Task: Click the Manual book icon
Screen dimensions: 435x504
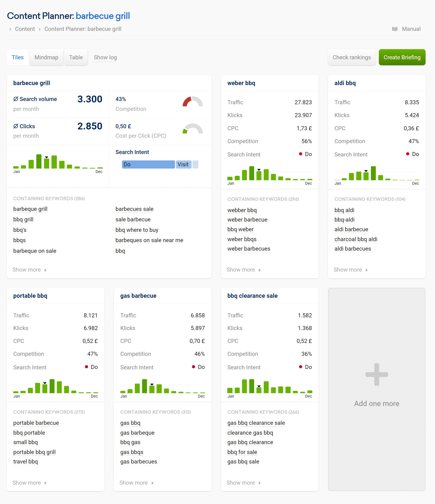Action: [x=395, y=29]
